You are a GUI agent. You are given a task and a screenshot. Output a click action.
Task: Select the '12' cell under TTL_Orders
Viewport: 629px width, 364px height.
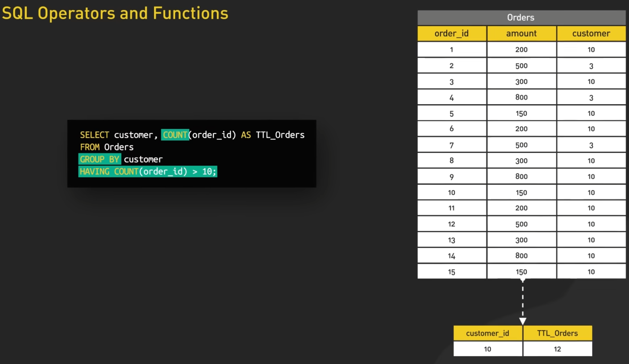tap(557, 349)
